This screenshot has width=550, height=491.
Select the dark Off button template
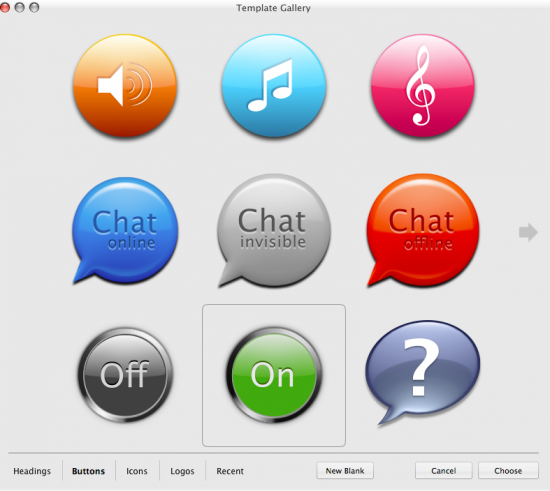point(125,375)
